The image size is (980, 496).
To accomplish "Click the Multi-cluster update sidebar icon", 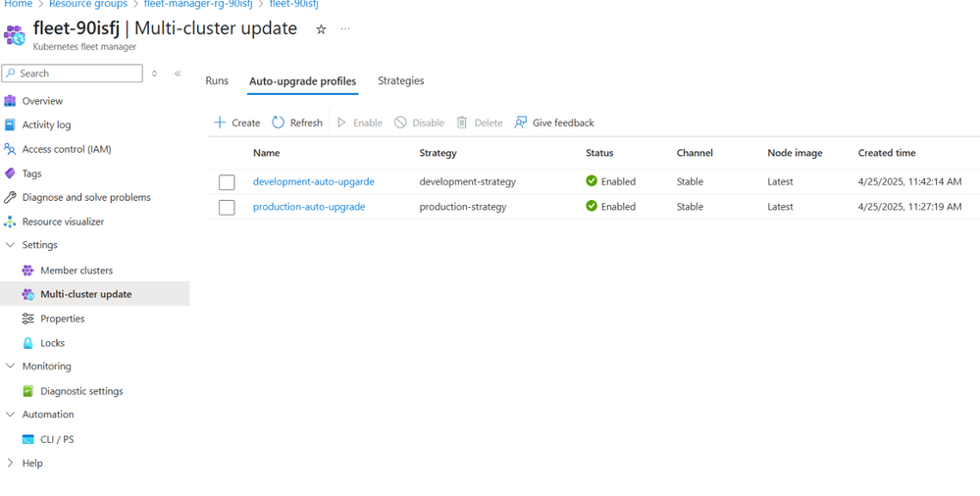I will [27, 294].
